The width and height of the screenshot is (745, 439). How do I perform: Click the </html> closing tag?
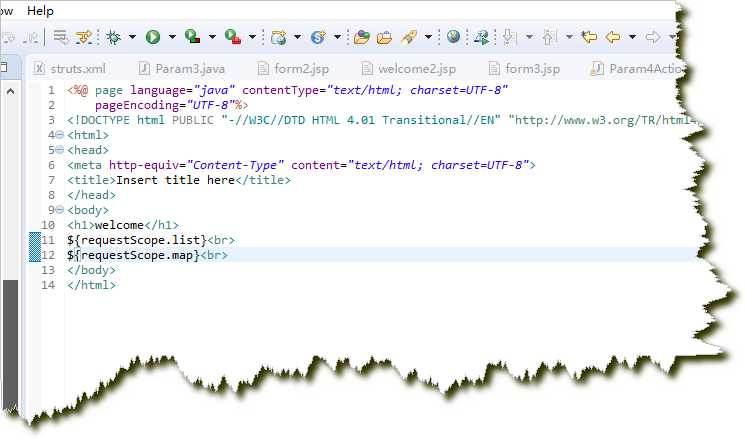[91, 285]
